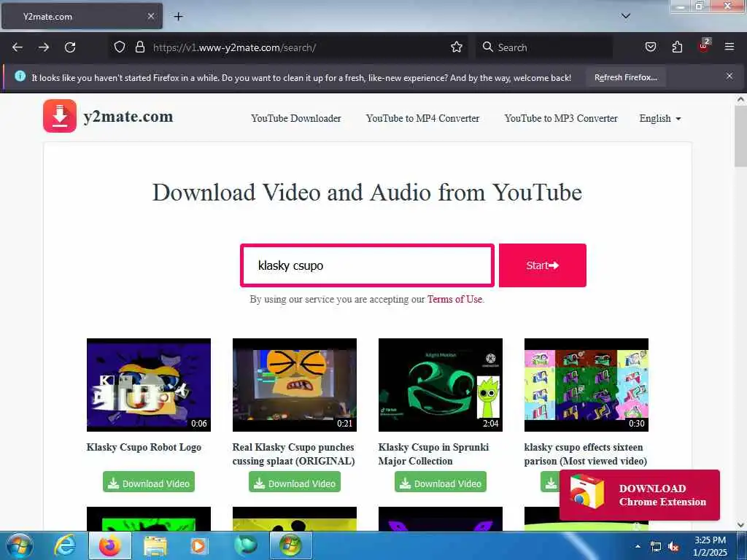Click the red uBlock extension icon
Viewport: 747px width, 560px height.
tap(704, 46)
